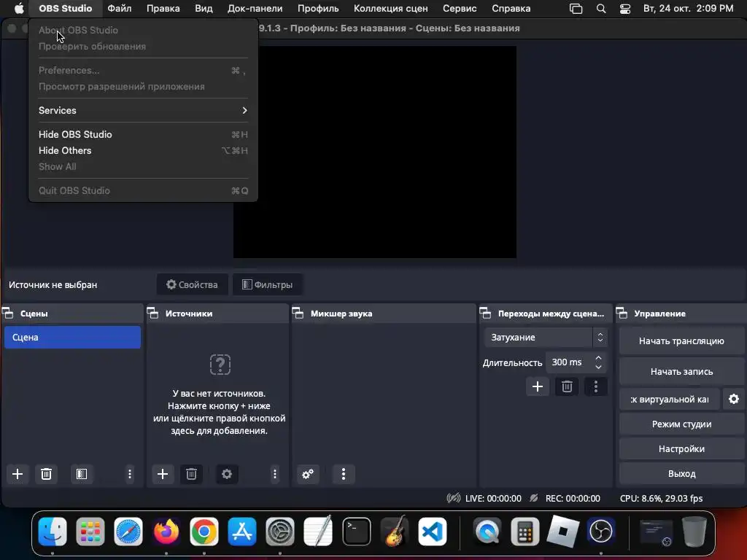Open scene filters icon in Scenes panel
The image size is (747, 560).
coord(82,474)
